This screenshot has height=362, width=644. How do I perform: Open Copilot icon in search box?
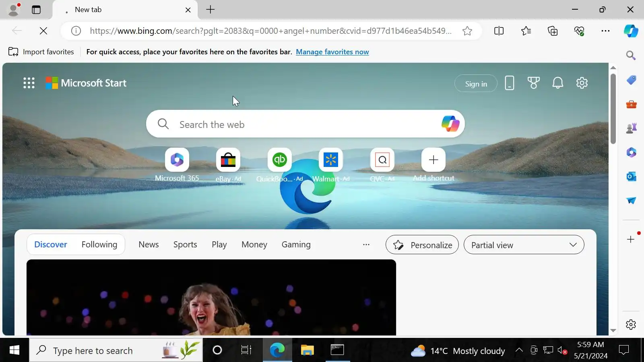click(x=450, y=123)
